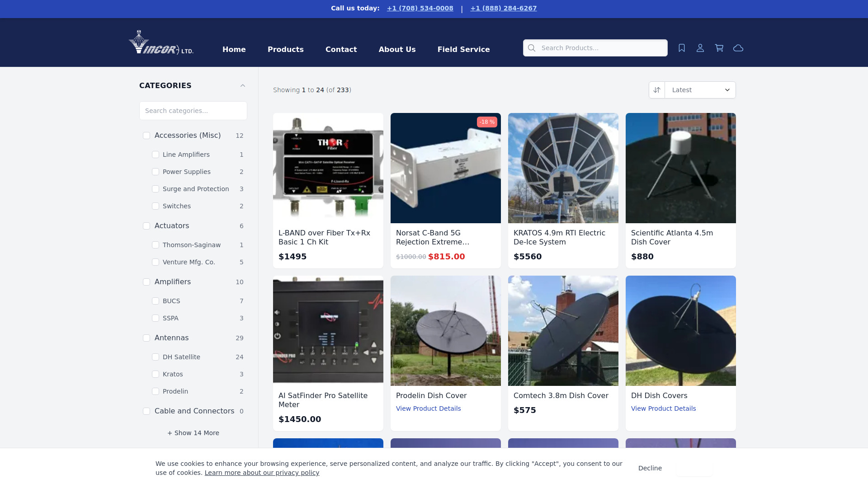Open the user account icon
The height and width of the screenshot is (488, 868).
click(700, 48)
